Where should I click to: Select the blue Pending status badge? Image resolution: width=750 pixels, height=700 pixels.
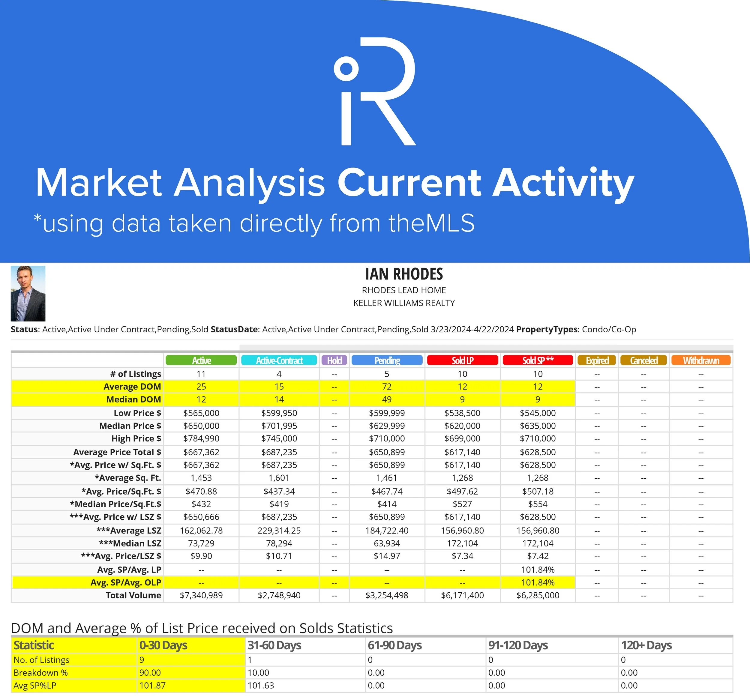click(x=387, y=360)
